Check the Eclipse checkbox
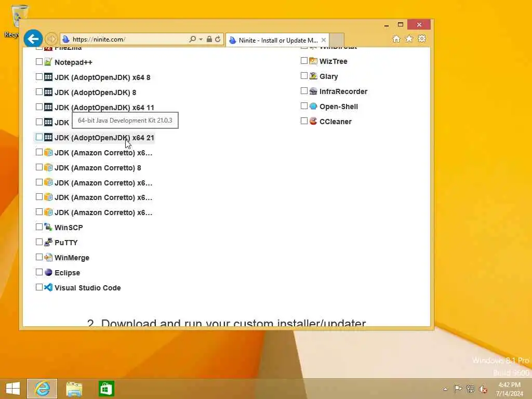The image size is (532, 399). (x=39, y=272)
